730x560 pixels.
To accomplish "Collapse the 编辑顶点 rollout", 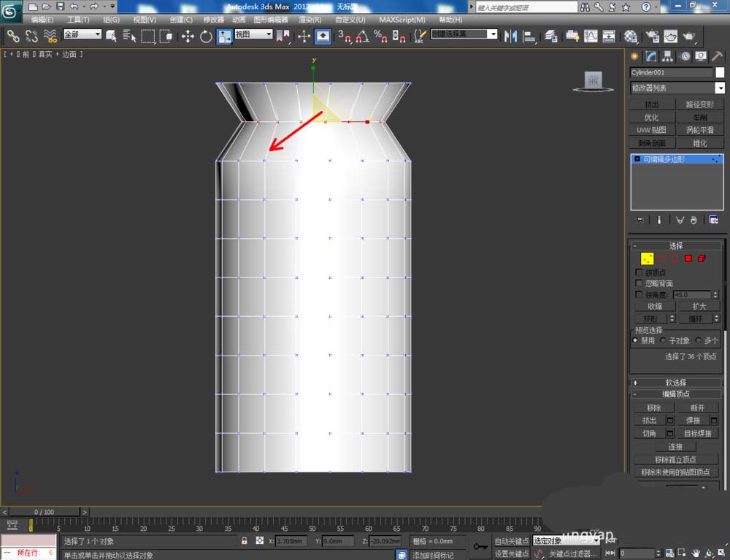I will click(675, 394).
